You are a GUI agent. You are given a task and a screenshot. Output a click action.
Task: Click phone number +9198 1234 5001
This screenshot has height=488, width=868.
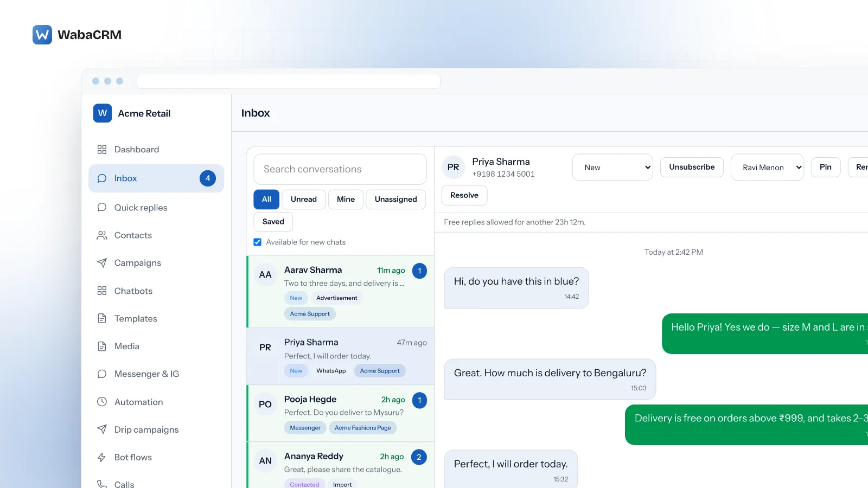coord(503,174)
